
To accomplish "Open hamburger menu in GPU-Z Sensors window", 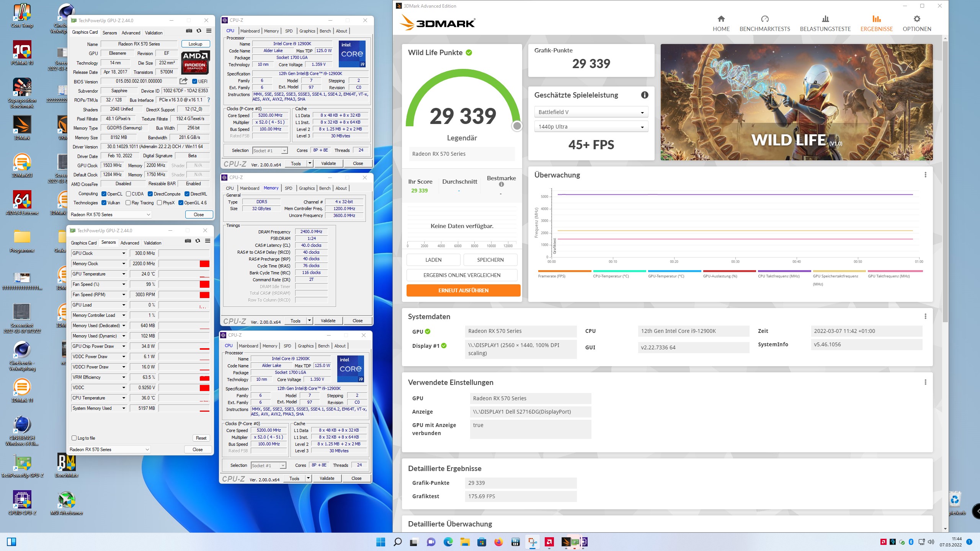I will click(x=207, y=241).
